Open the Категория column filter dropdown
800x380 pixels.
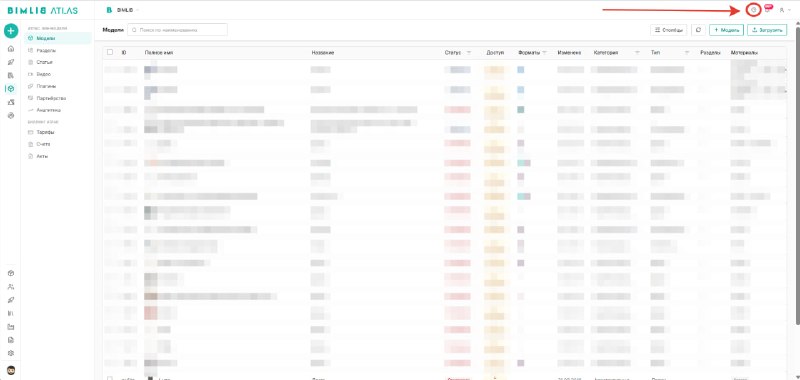click(637, 53)
